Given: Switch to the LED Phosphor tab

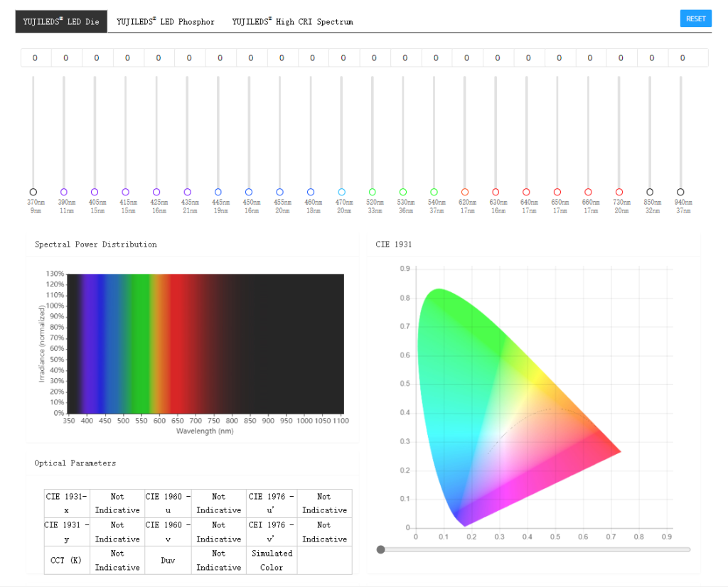Looking at the screenshot, I should [x=166, y=21].
